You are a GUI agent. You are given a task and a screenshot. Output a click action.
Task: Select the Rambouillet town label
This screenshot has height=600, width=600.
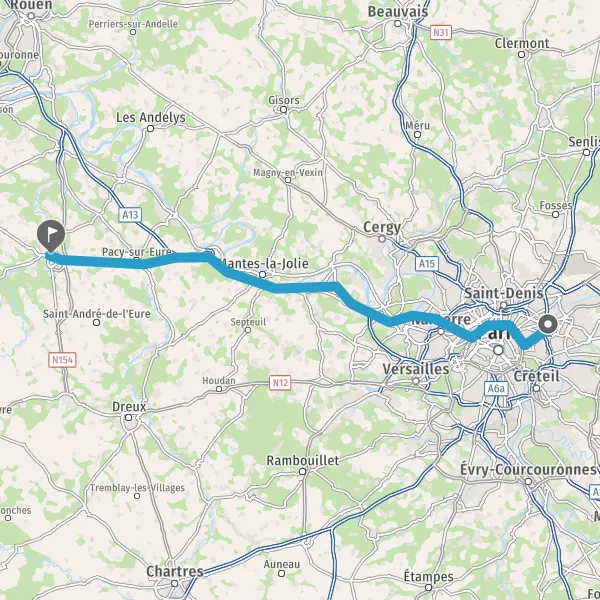coord(303,461)
